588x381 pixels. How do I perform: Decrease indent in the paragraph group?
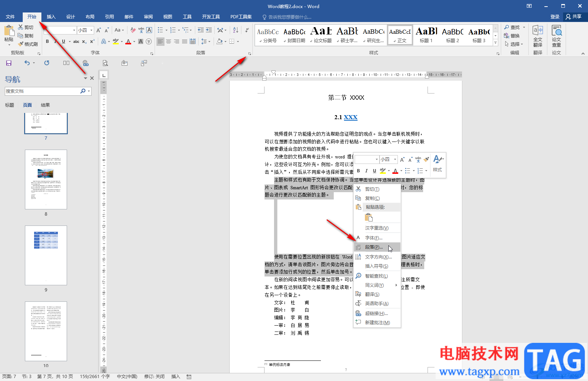[x=200, y=30]
